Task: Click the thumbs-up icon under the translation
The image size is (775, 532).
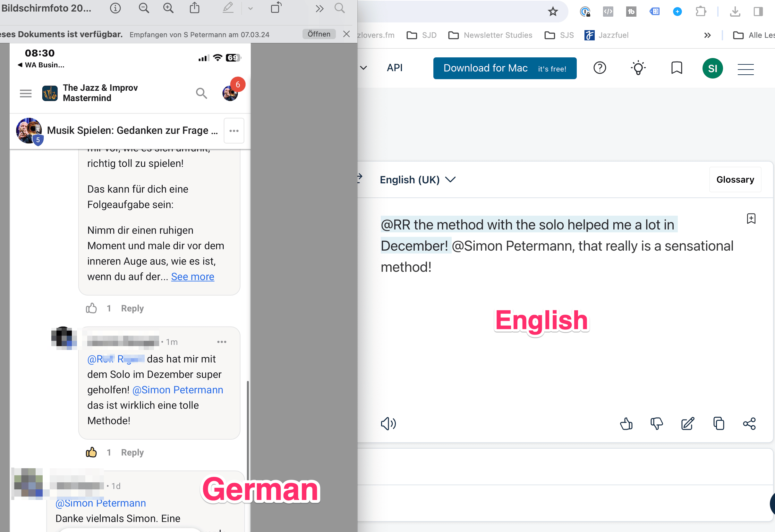Action: (626, 424)
